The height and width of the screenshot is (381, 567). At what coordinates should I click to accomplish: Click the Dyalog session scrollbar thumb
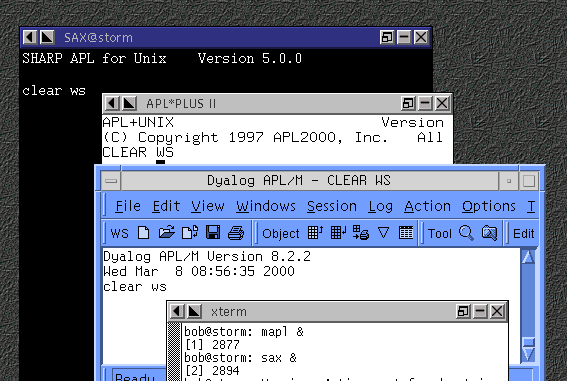[528, 342]
